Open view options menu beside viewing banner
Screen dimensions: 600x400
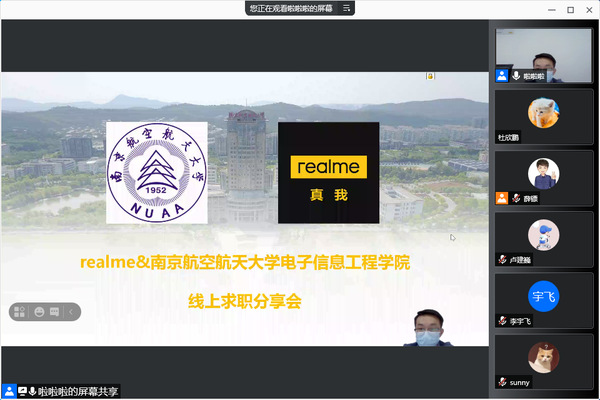(x=347, y=8)
